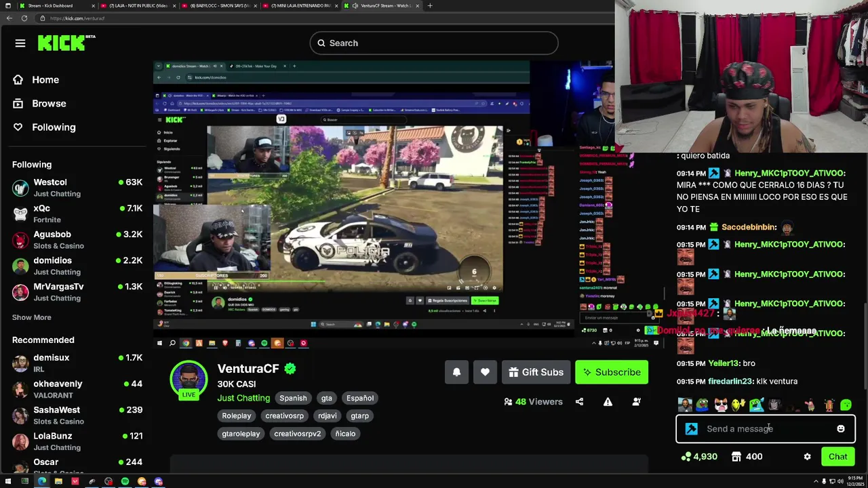Select the gtaroleplay tag

pyautogui.click(x=241, y=433)
